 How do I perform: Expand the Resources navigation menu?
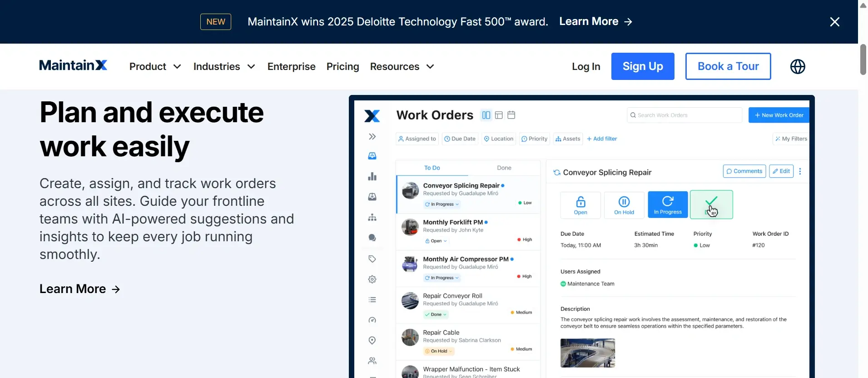pos(402,66)
